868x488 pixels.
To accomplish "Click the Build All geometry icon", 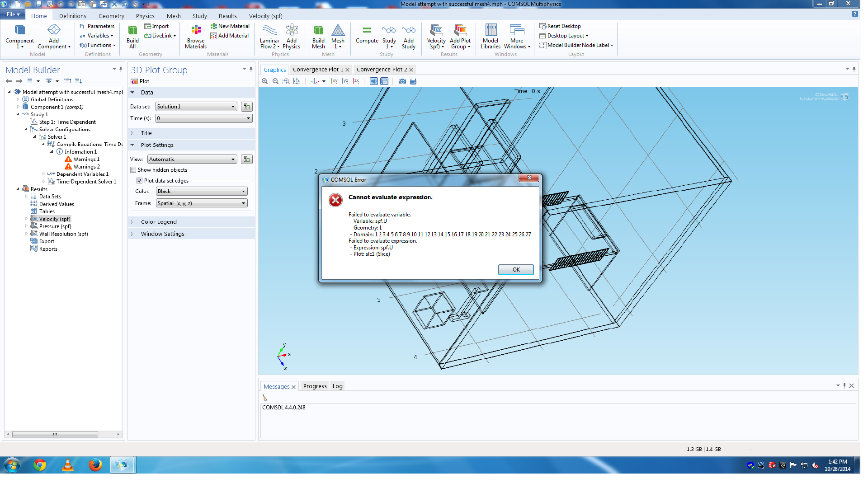I will pos(132,36).
